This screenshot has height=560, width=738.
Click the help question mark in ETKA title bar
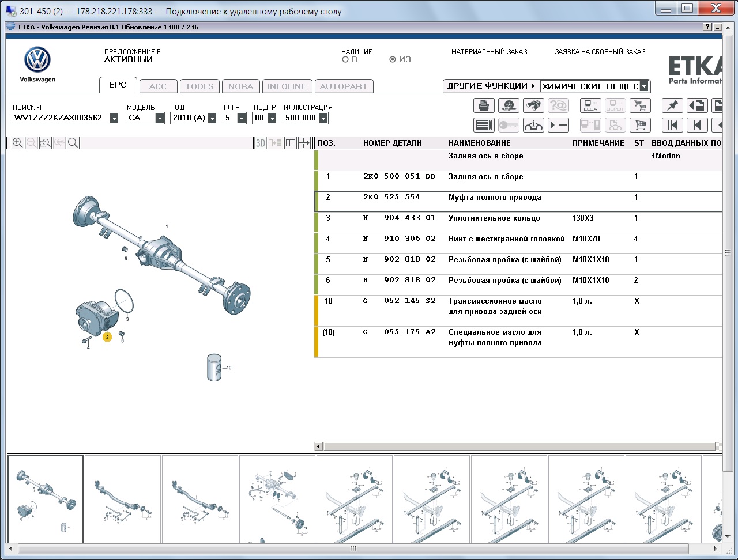pos(707,27)
